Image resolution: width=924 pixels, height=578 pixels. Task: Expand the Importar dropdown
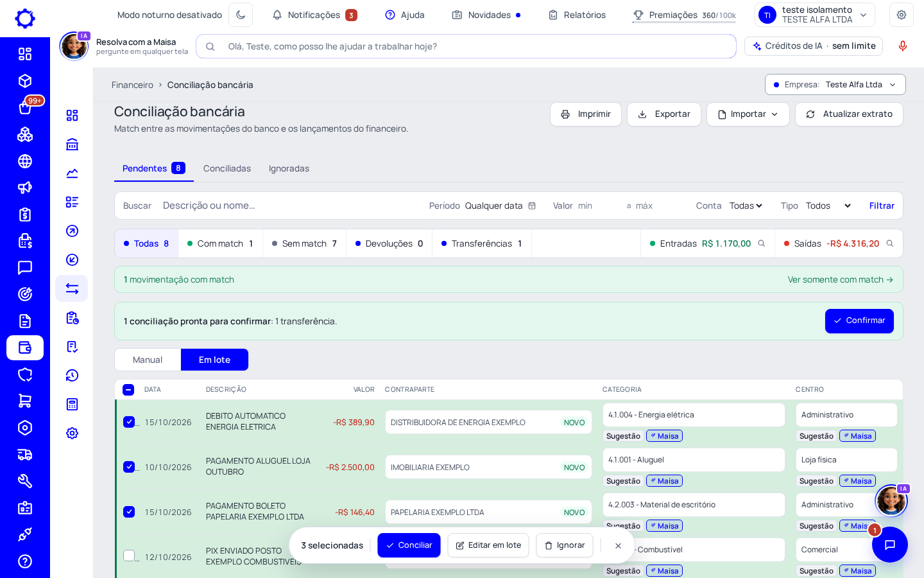tap(748, 114)
